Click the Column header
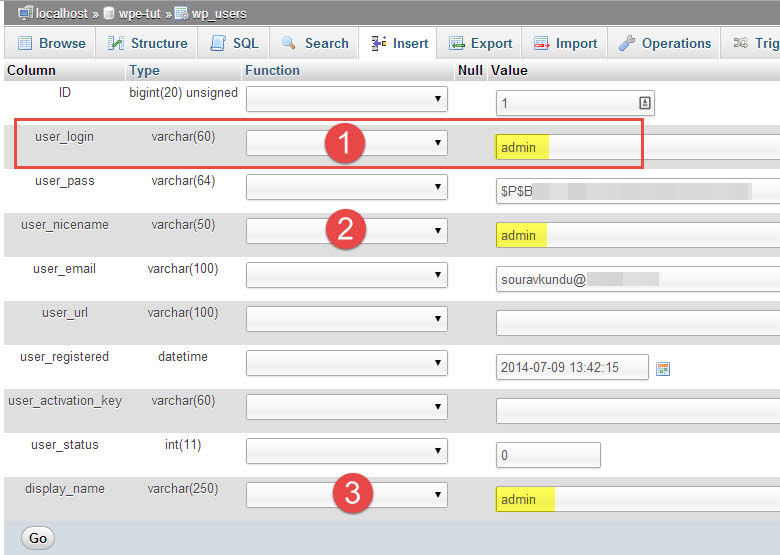This screenshot has height=555, width=780. click(x=31, y=71)
